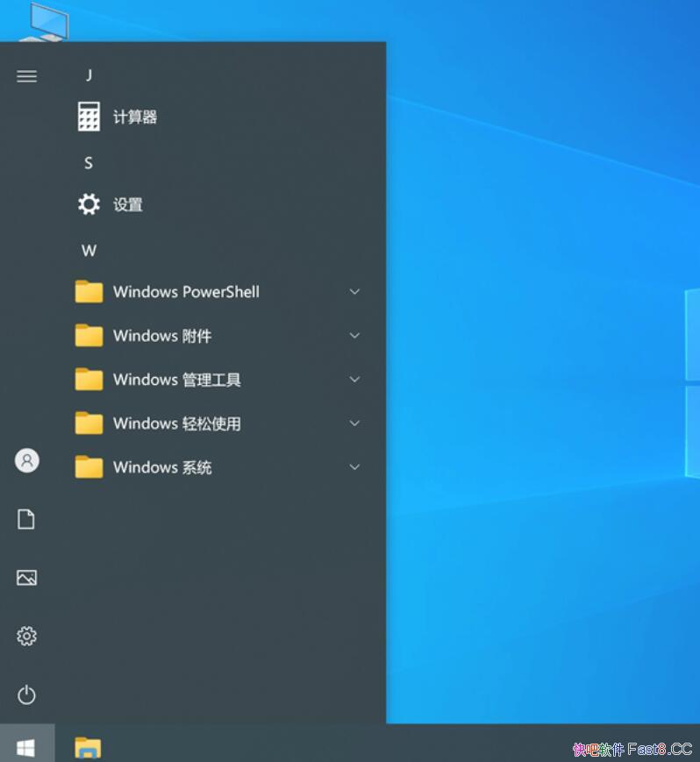The height and width of the screenshot is (762, 700).
Task: Click the W letter group header
Action: click(x=89, y=251)
